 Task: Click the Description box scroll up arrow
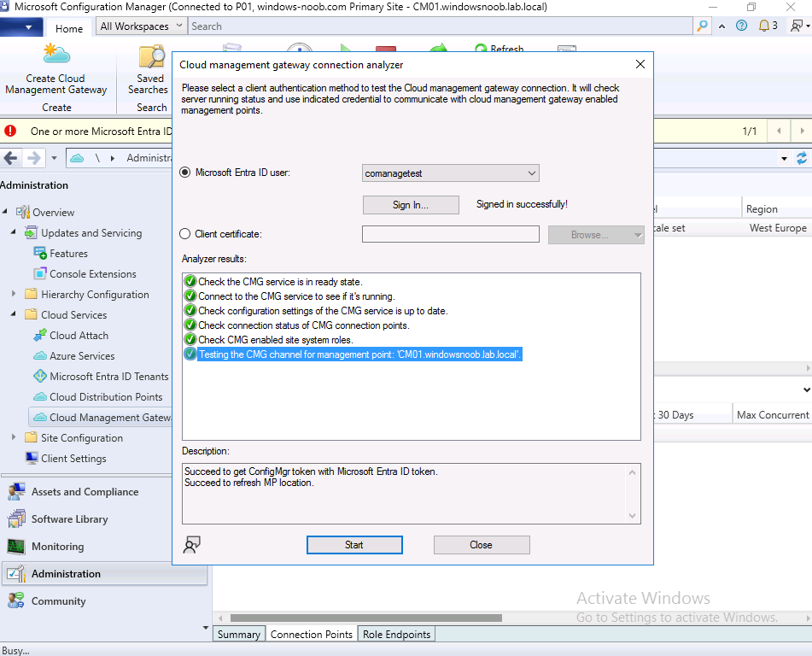pos(633,472)
